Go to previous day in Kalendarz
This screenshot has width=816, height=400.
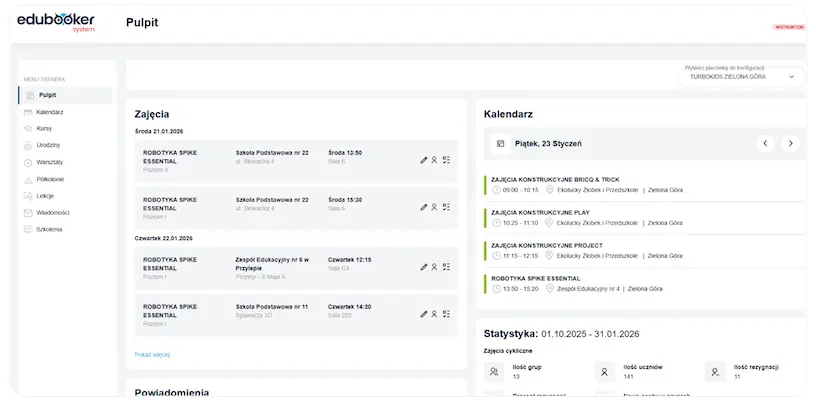coord(766,144)
